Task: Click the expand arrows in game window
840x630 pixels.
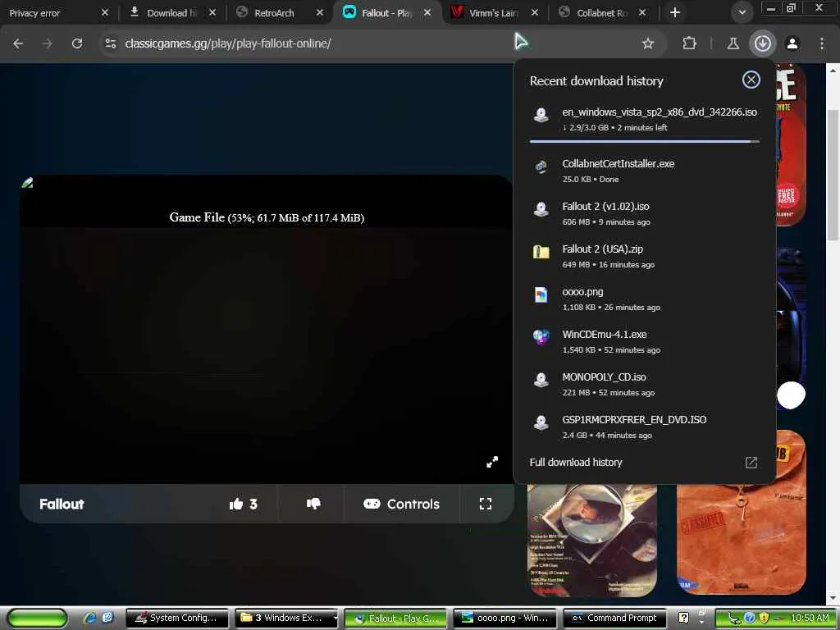Action: tap(492, 462)
